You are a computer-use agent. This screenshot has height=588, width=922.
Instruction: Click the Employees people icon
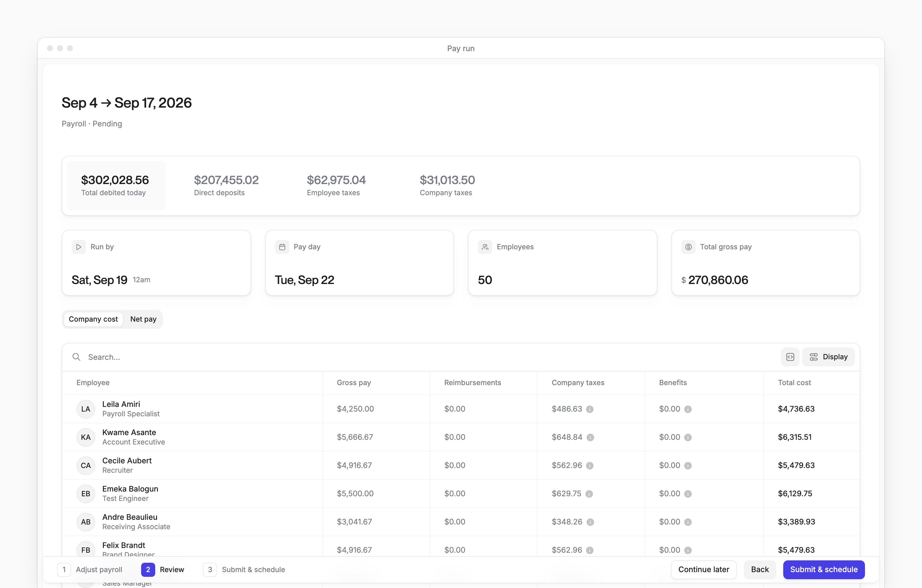(x=485, y=247)
